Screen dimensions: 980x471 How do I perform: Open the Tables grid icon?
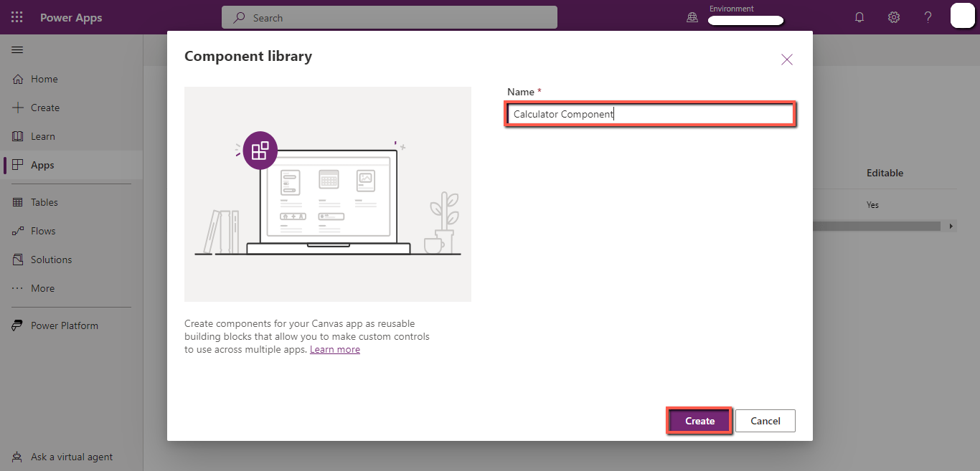(18, 202)
